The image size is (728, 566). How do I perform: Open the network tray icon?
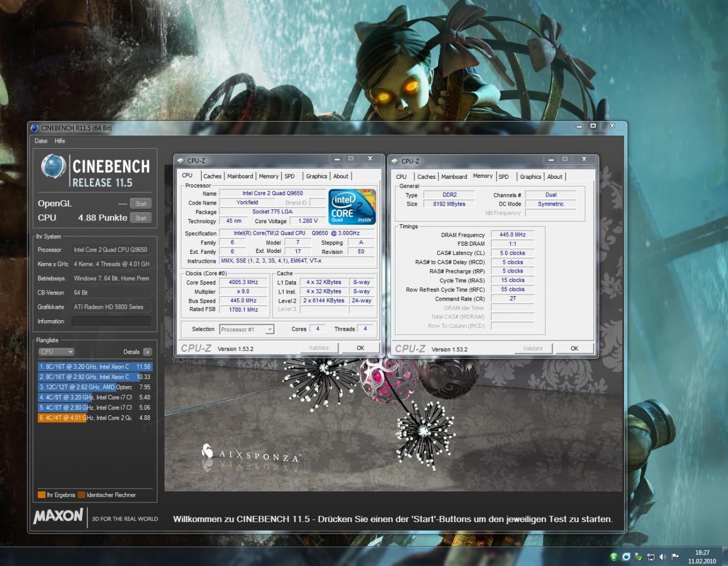click(x=651, y=557)
